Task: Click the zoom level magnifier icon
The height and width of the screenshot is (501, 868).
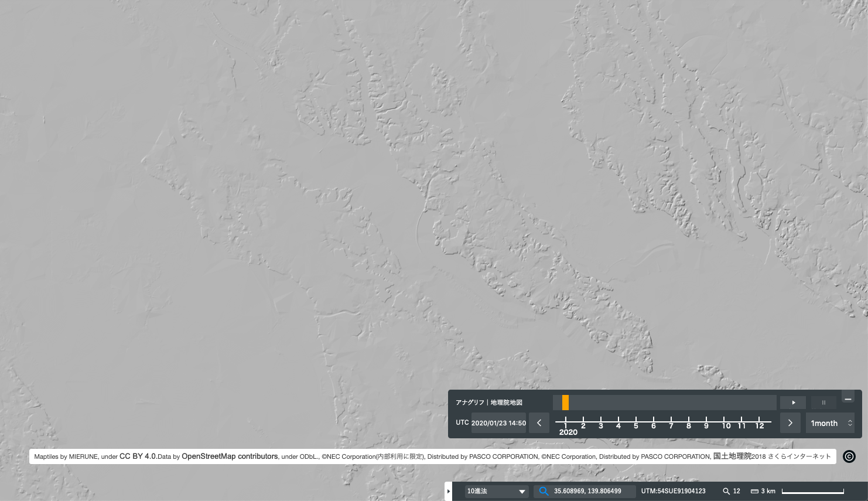Action: (726, 491)
